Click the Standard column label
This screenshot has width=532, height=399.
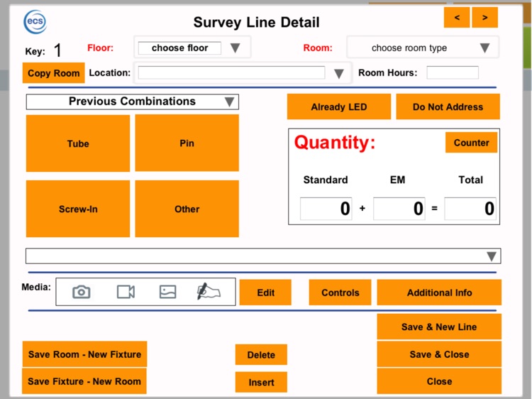pos(326,180)
